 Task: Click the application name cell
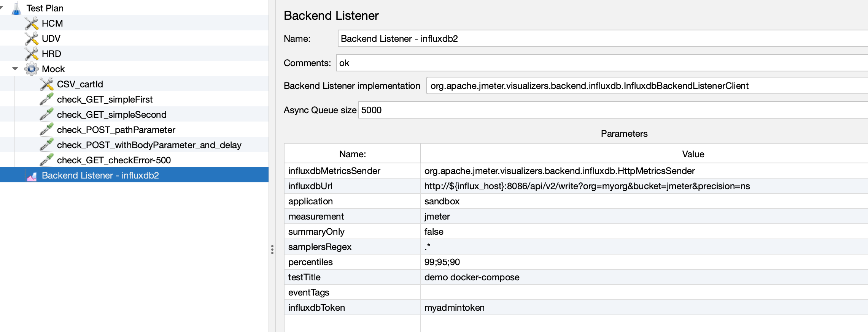pyautogui.click(x=352, y=201)
